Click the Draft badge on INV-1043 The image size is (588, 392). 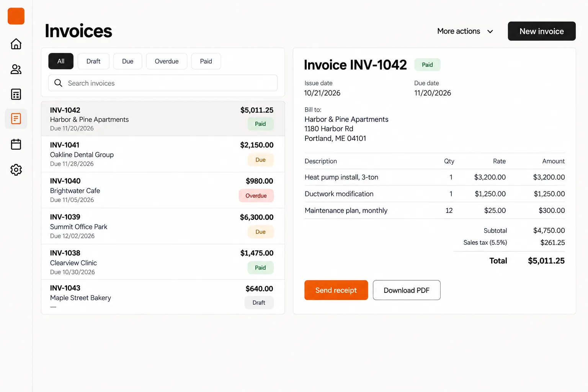coord(259,302)
